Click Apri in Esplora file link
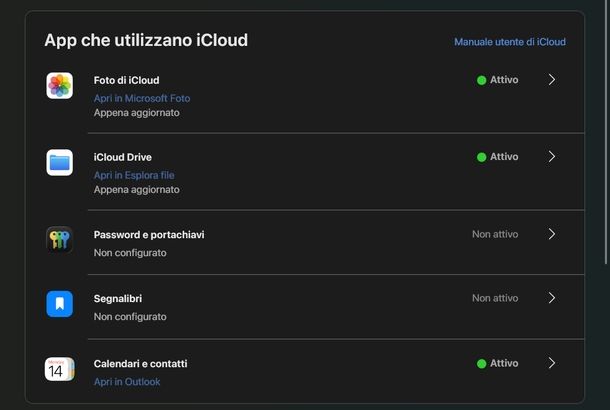 coord(134,175)
